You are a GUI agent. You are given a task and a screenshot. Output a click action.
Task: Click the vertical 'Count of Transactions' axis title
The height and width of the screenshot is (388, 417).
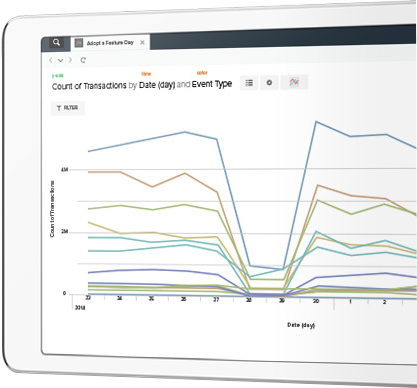pos(52,209)
